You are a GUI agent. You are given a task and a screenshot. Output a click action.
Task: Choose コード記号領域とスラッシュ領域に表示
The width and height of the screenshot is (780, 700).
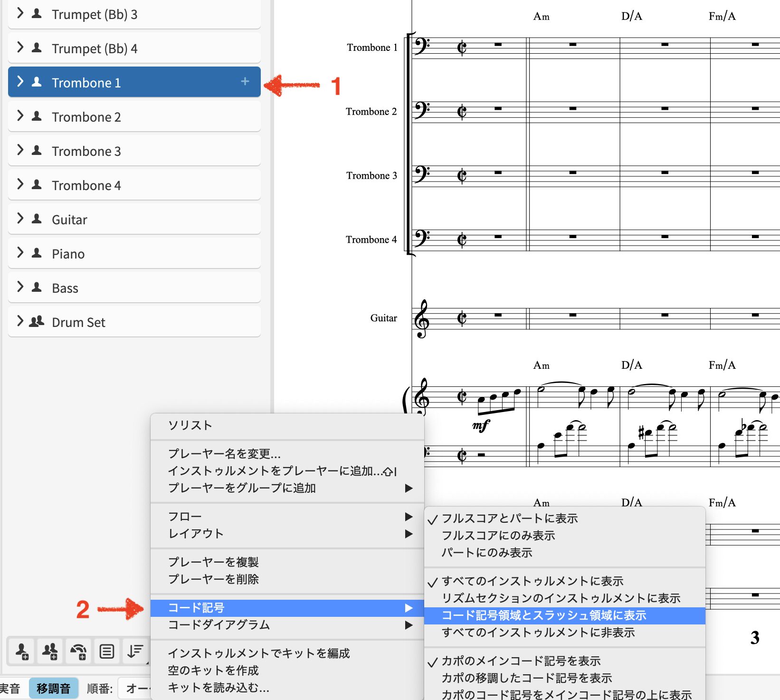(544, 615)
